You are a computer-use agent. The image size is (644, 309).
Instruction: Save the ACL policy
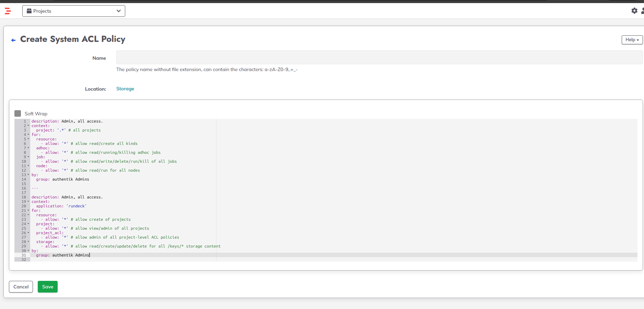(x=48, y=287)
